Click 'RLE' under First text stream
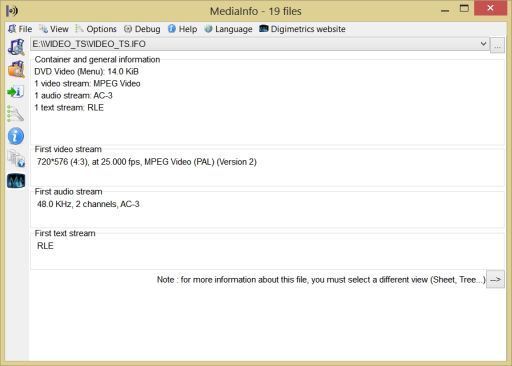 click(45, 246)
